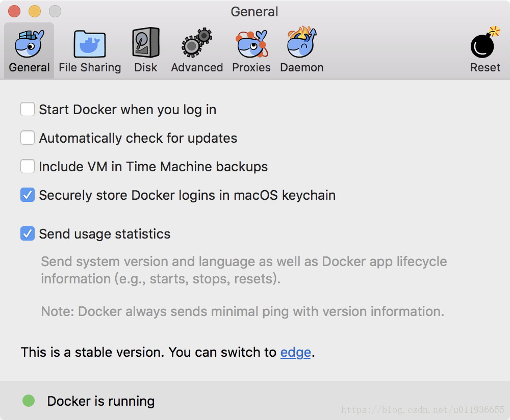Close the preferences window with red button
Viewport: 510px width, 420px height.
pyautogui.click(x=14, y=11)
